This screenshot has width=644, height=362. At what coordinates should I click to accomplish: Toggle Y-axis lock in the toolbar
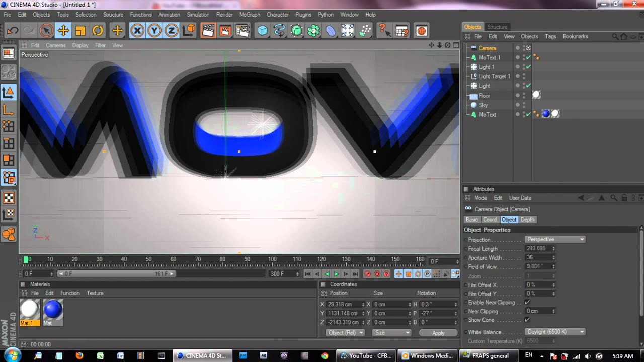click(x=154, y=31)
